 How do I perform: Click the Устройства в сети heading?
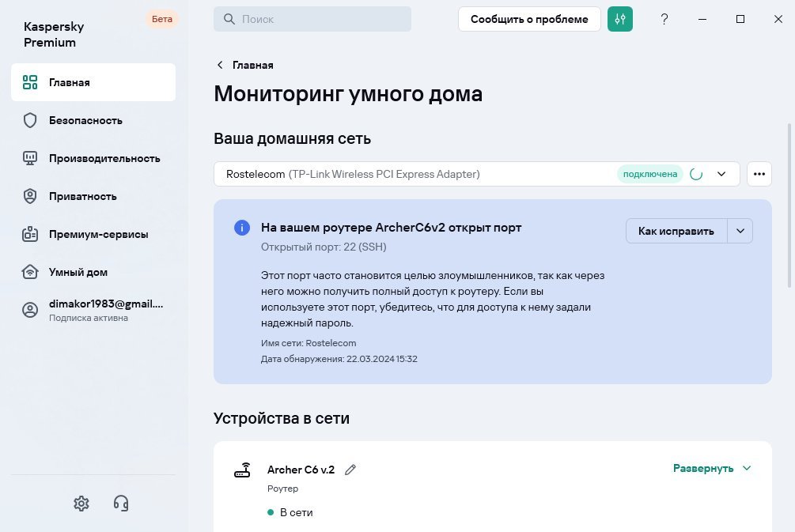click(x=282, y=418)
